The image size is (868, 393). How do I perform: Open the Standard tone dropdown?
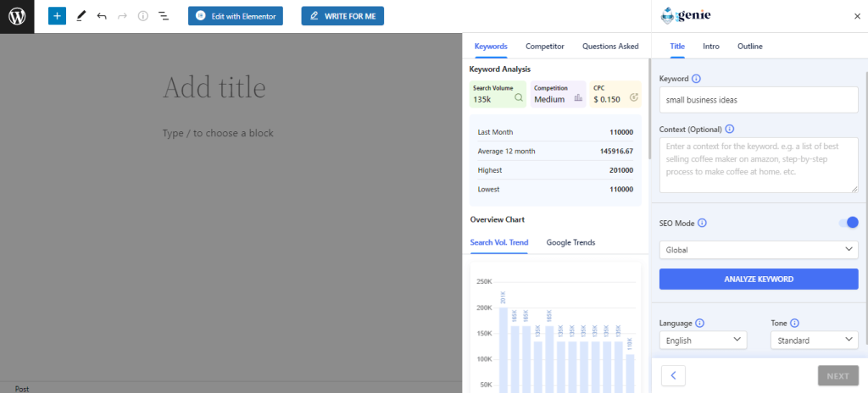815,340
